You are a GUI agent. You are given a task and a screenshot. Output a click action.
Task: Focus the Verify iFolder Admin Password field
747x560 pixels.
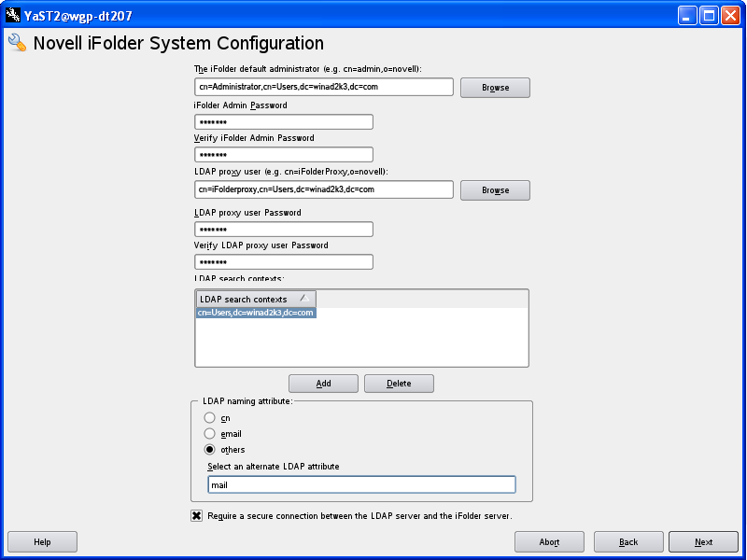click(284, 154)
